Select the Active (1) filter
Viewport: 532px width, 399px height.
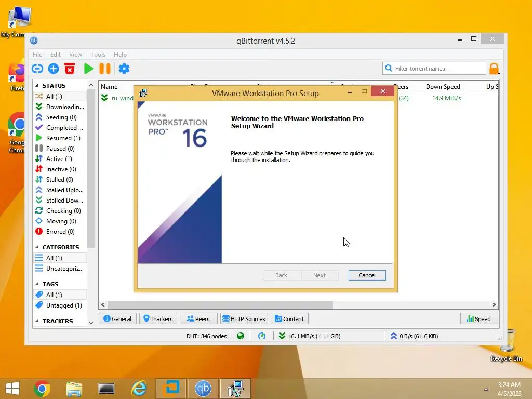click(60, 159)
